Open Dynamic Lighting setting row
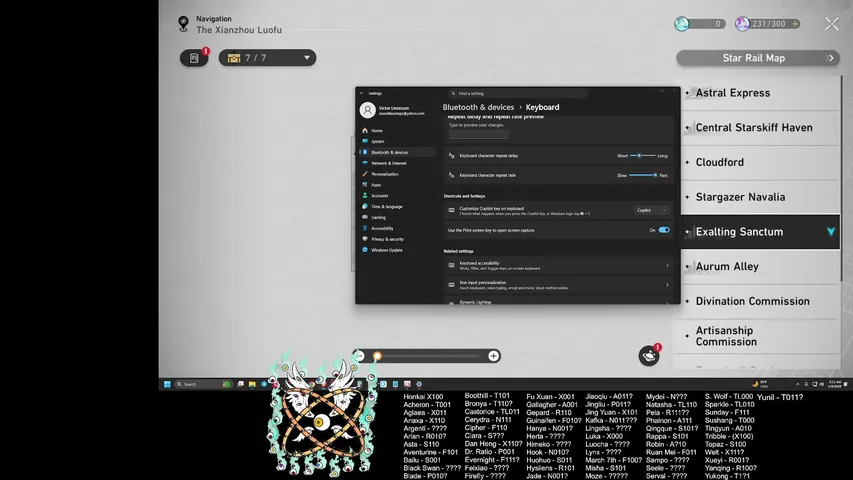Image resolution: width=853 pixels, height=480 pixels. (x=558, y=302)
